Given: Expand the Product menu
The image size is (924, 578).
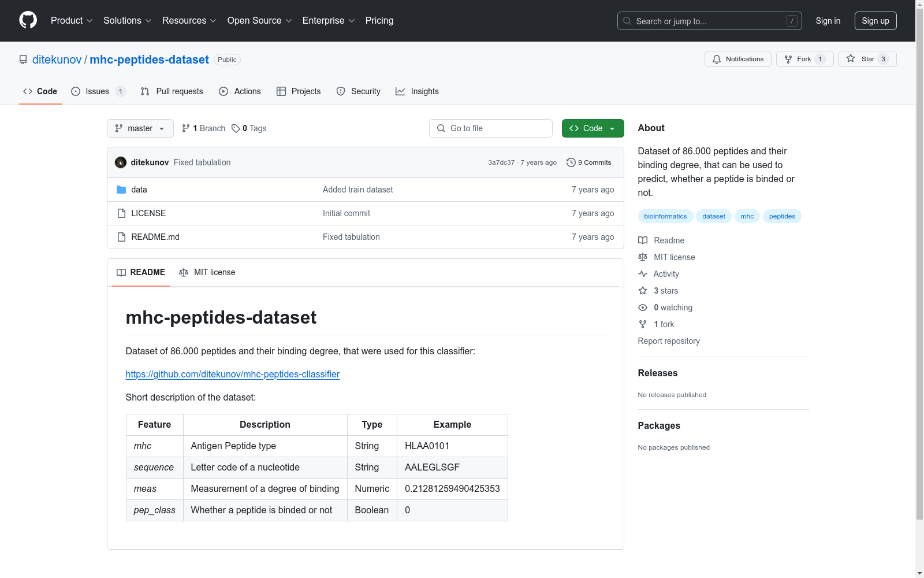Looking at the screenshot, I should 72,21.
